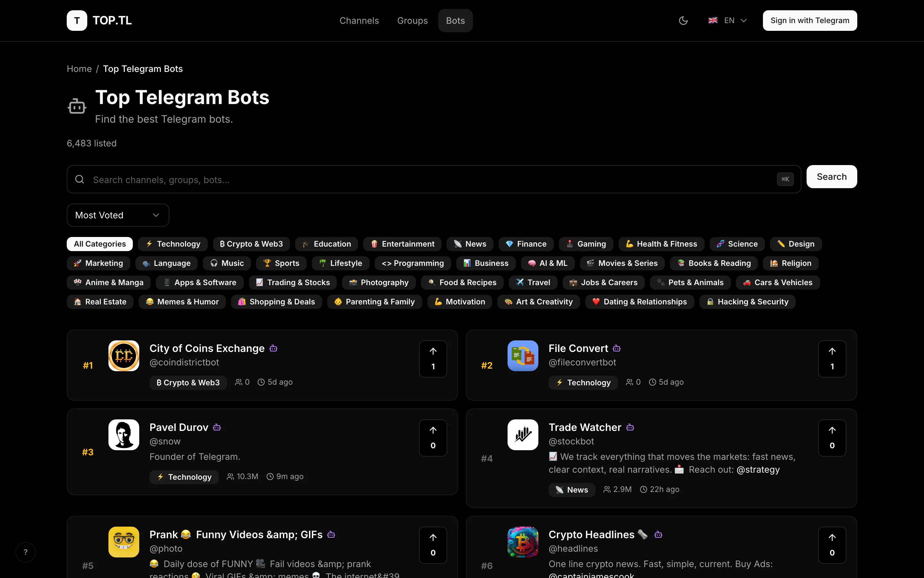Upvote the Crypto Headlines bot
Screen dimensions: 924x578
[x=832, y=545]
